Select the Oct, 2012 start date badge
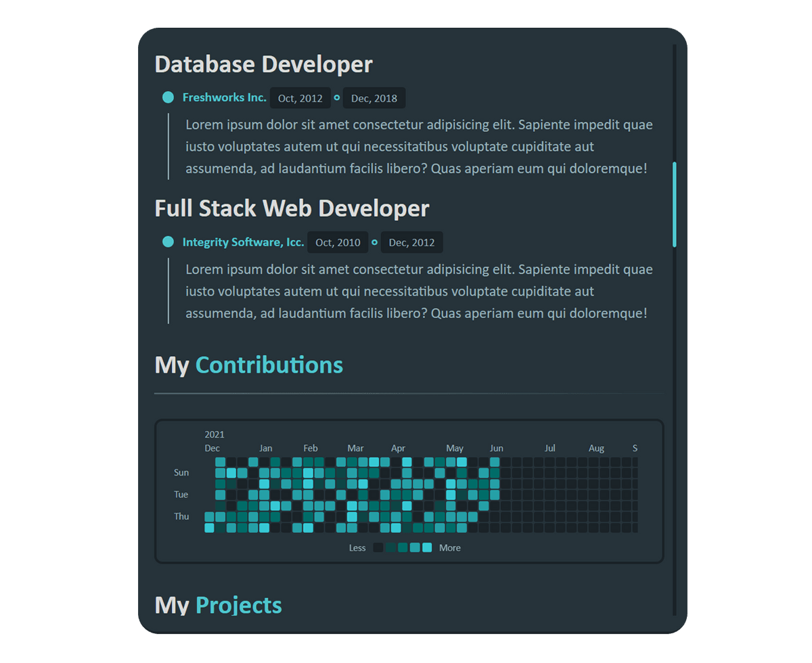This screenshot has width=812, height=663. (x=300, y=98)
